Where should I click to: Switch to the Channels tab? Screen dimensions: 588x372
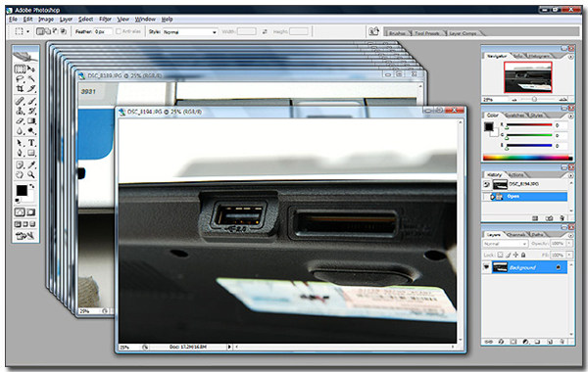(x=515, y=235)
